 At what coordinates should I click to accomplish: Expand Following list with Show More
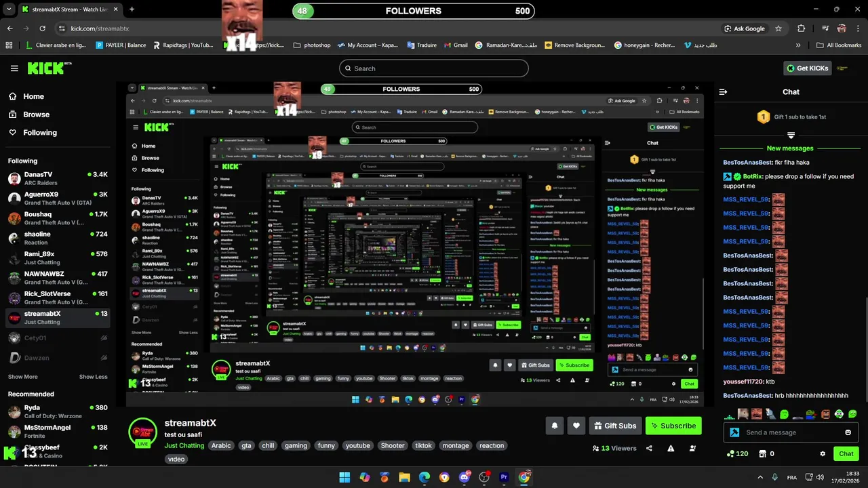[x=23, y=377]
